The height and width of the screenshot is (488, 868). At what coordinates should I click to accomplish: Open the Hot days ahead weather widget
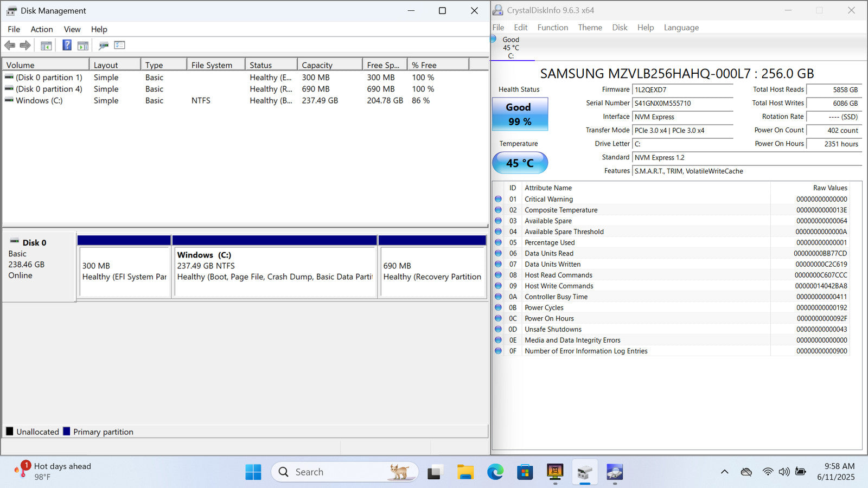point(53,471)
